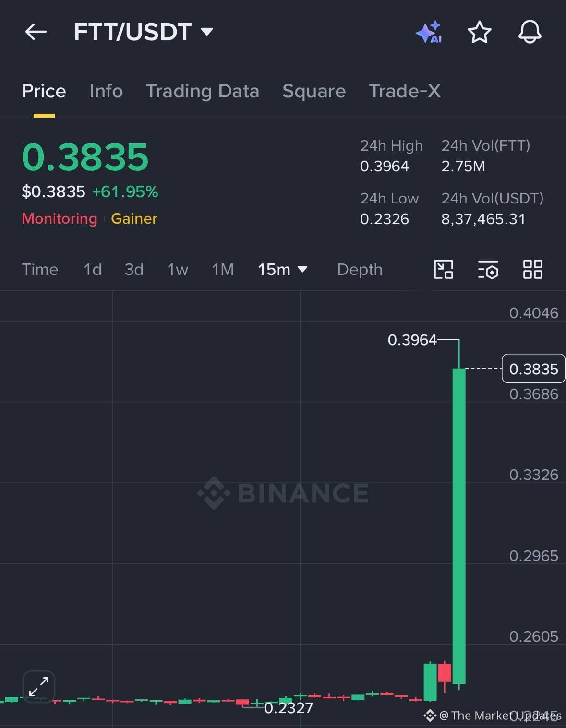Image resolution: width=566 pixels, height=728 pixels.
Task: Open price alert bell icon
Action: coord(530,32)
